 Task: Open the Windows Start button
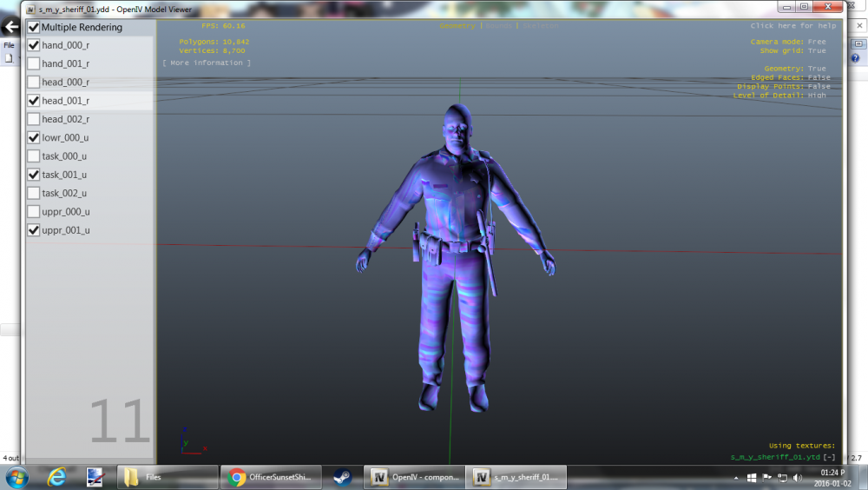point(16,477)
